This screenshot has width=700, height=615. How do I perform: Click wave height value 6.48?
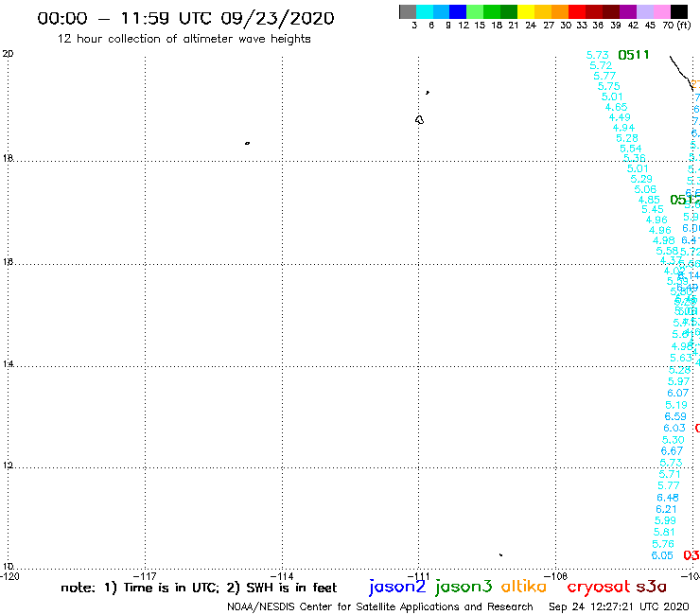pyautogui.click(x=668, y=498)
